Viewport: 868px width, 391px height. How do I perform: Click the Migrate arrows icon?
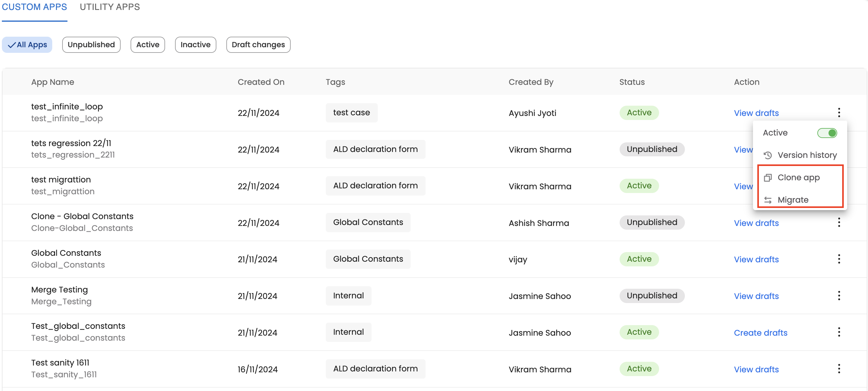(768, 200)
